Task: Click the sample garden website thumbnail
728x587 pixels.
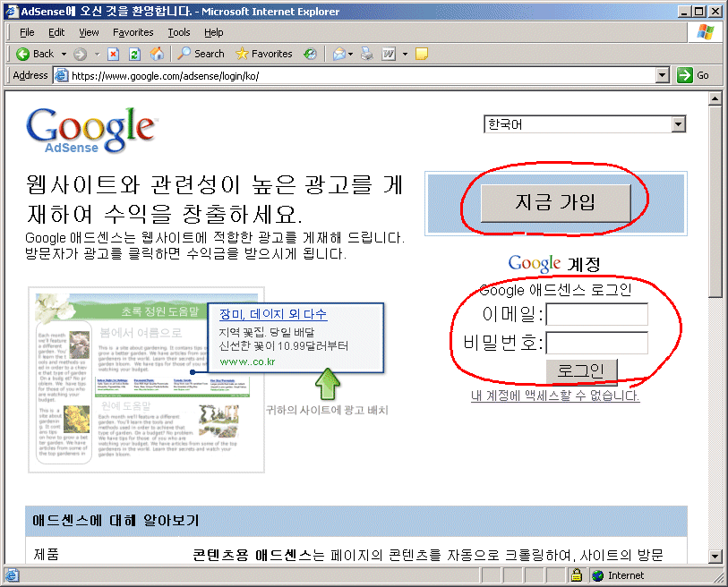Action: [146, 379]
